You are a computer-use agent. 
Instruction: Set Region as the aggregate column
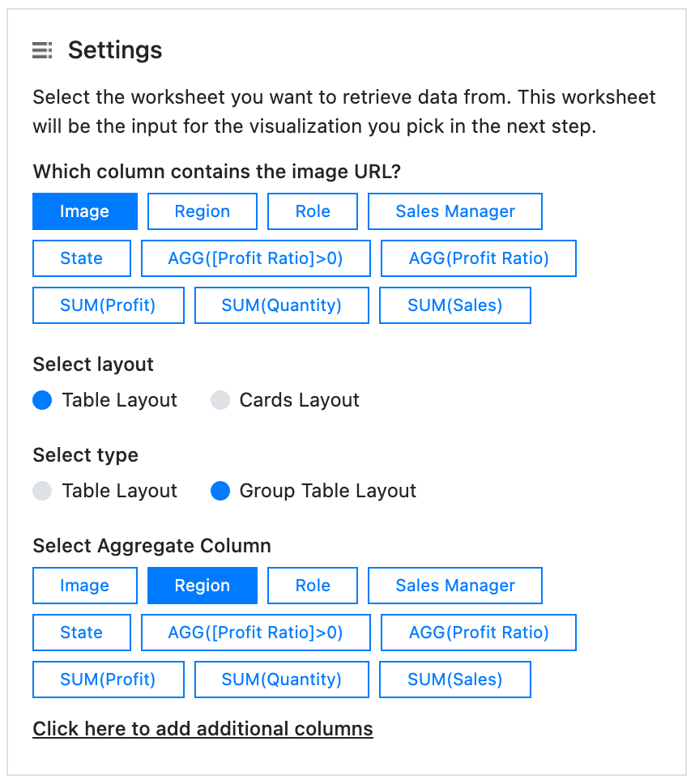point(202,586)
